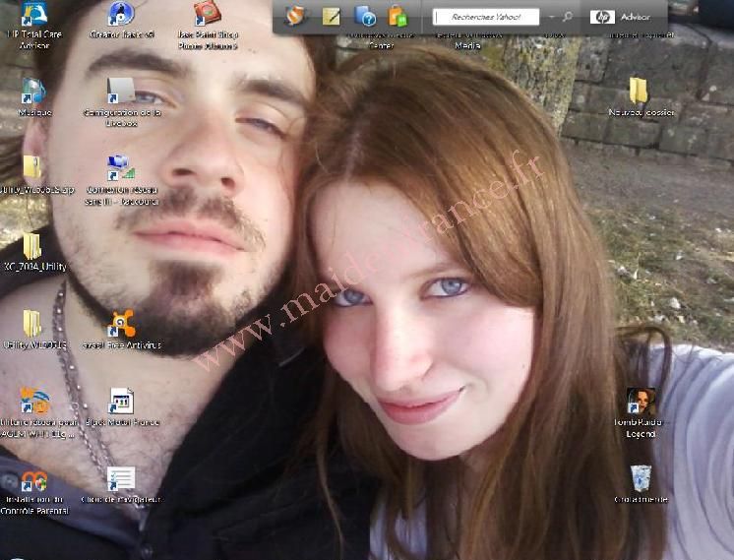This screenshot has width=734, height=560.
Task: Open the yellow notes icon in HP dock
Action: click(x=332, y=17)
